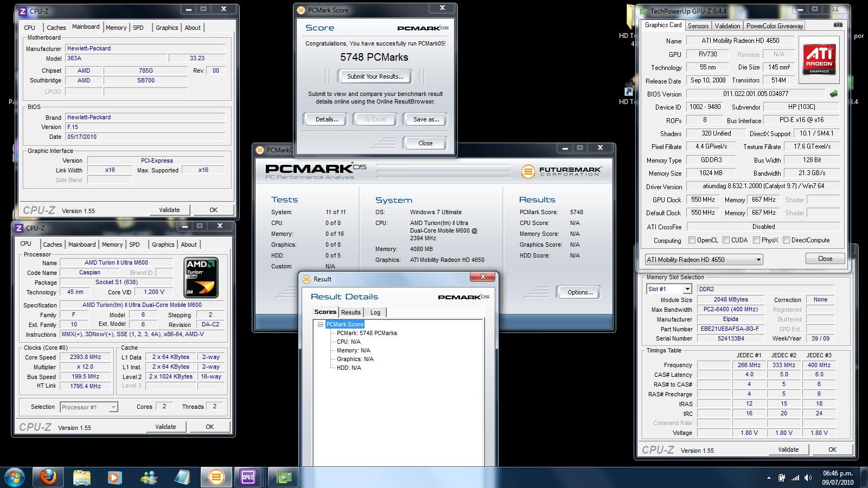
Task: Switch to Validation tab in GPU-Z
Action: coord(727,26)
